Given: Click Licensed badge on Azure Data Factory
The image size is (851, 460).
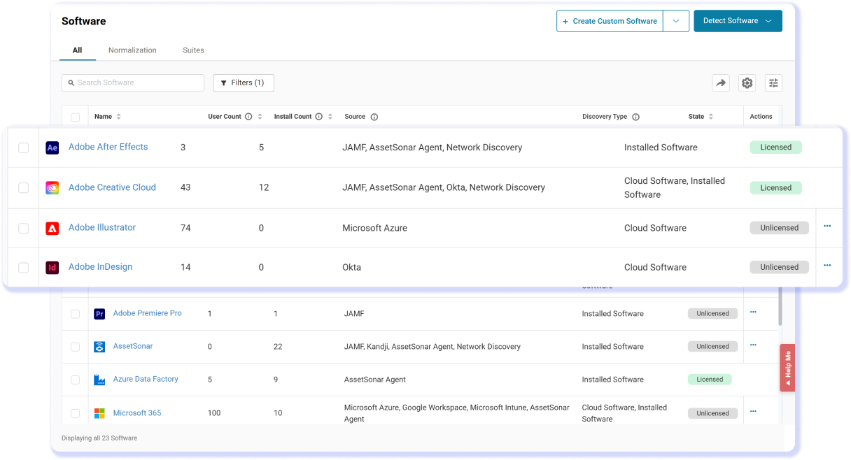Looking at the screenshot, I should click(x=710, y=380).
